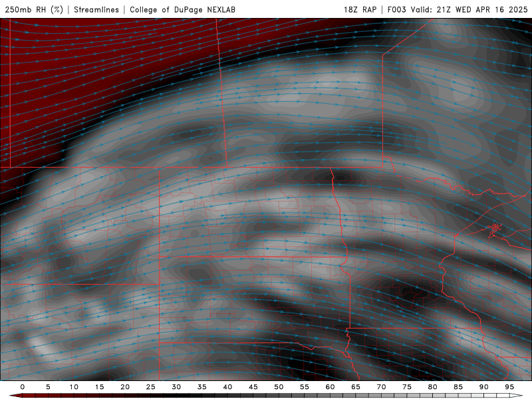Select the "Streamlines" label in header

click(96, 9)
